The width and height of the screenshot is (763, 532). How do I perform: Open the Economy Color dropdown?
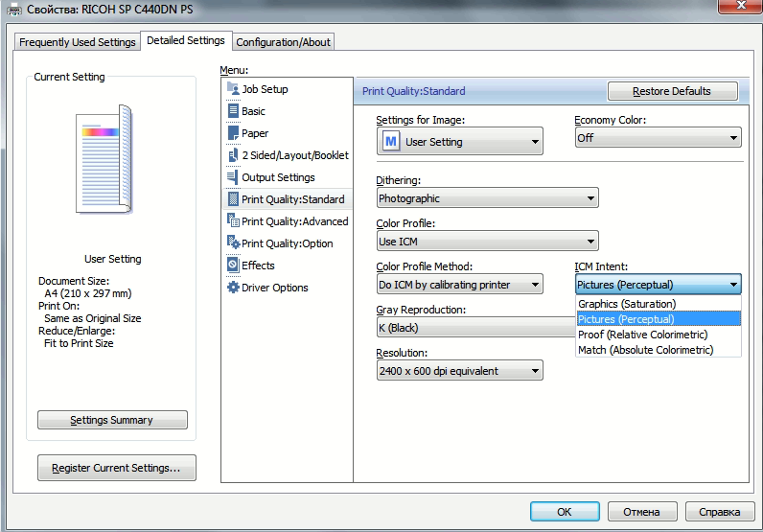[658, 138]
